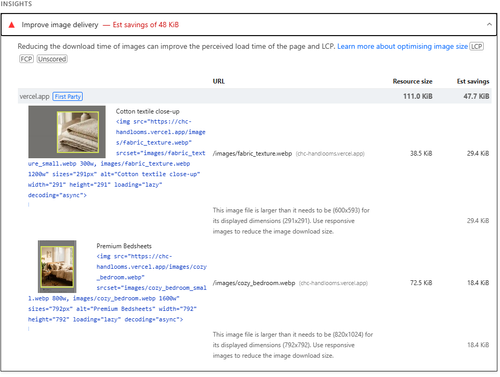Click the Improve image delivery title
The height and width of the screenshot is (377, 500).
[60, 25]
